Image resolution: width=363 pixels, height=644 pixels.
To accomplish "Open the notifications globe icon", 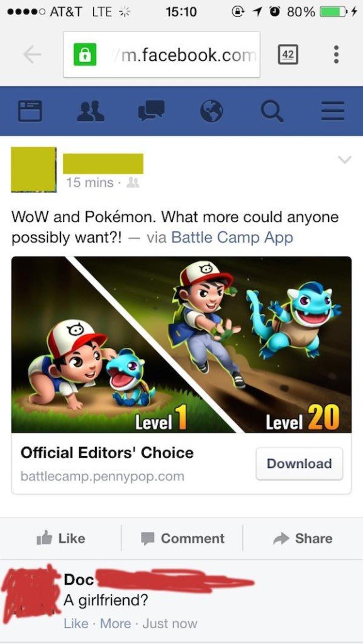I will click(x=211, y=111).
